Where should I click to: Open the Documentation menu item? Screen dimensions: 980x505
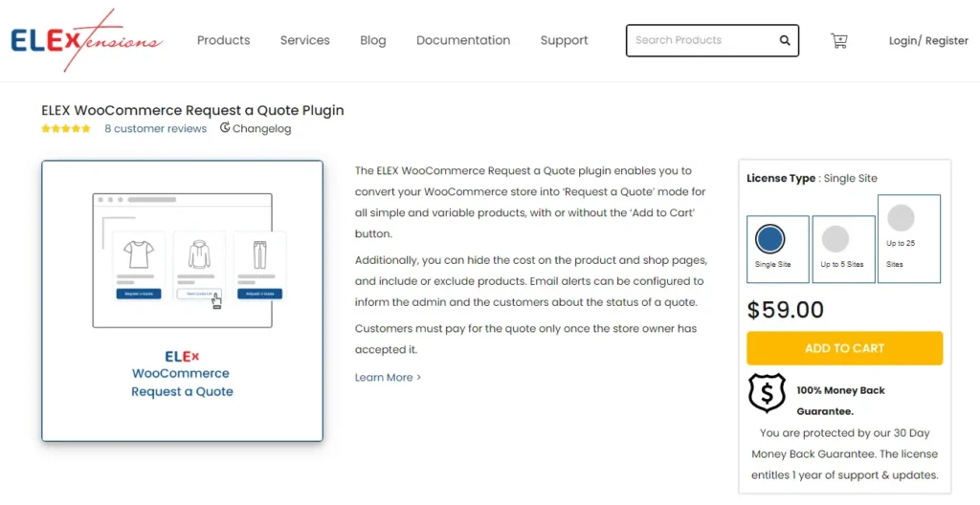coord(463,40)
